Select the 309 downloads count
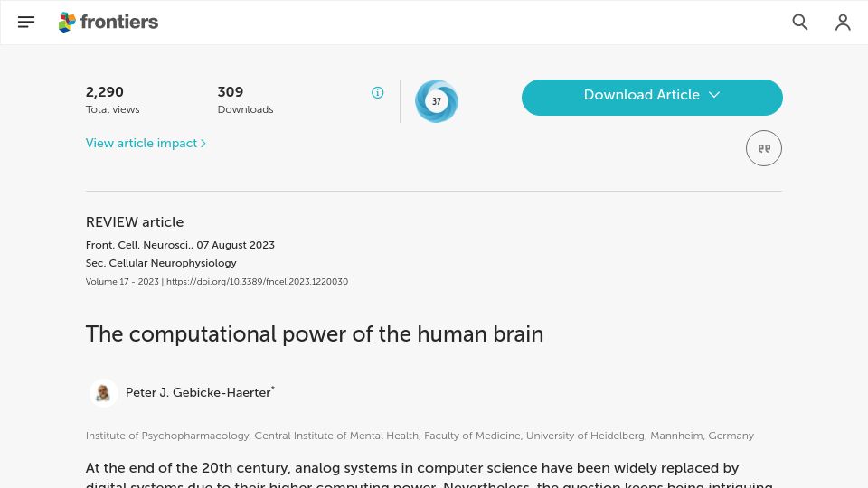 (231, 92)
